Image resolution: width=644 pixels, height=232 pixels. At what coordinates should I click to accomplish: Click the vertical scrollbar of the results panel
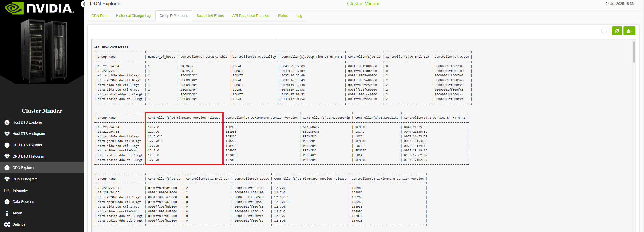point(634,52)
